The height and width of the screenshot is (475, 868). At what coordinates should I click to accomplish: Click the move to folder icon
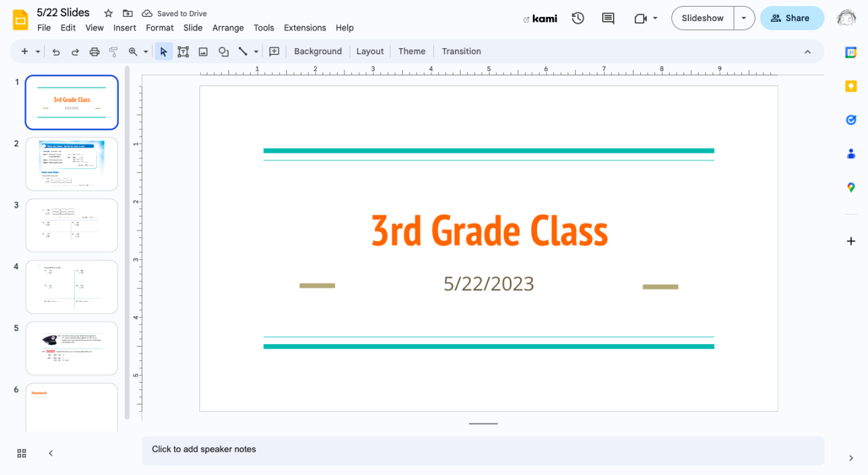point(127,14)
